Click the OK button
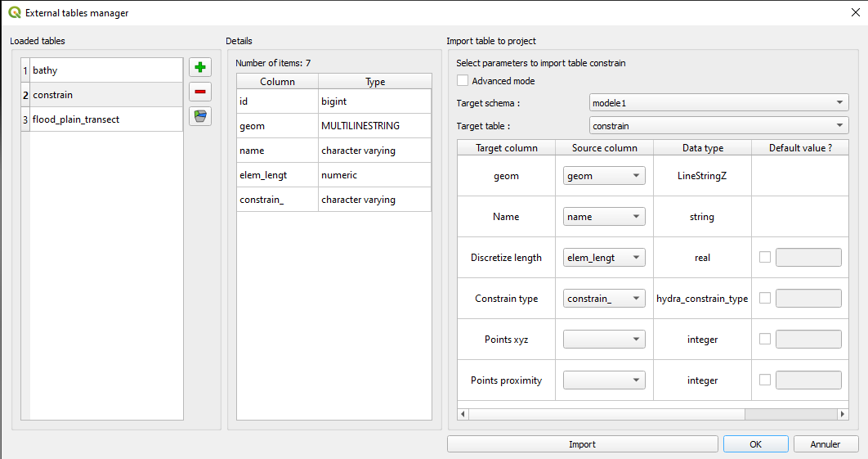 (x=756, y=444)
